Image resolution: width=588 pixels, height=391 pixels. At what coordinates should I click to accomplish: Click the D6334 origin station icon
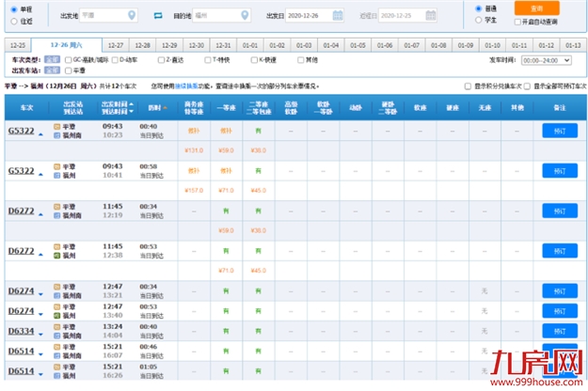pyautogui.click(x=57, y=327)
